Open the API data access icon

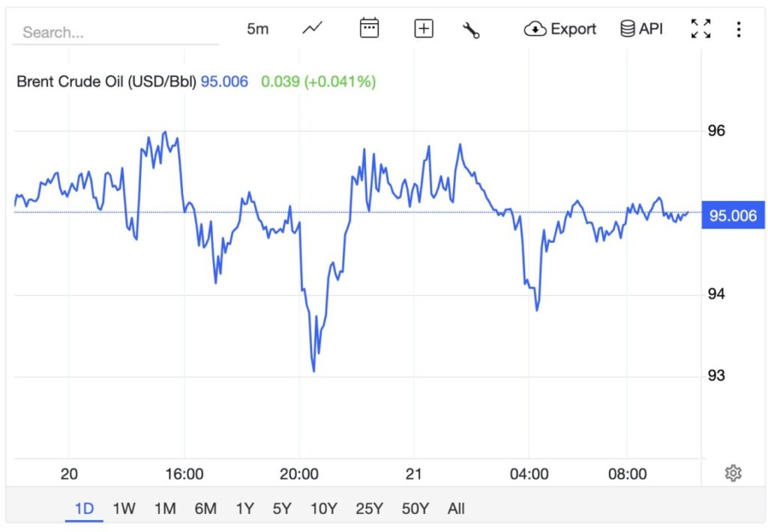[x=628, y=28]
